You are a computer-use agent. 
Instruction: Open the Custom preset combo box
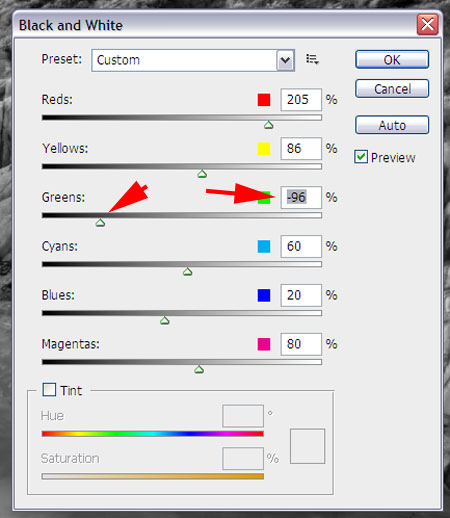193,60
